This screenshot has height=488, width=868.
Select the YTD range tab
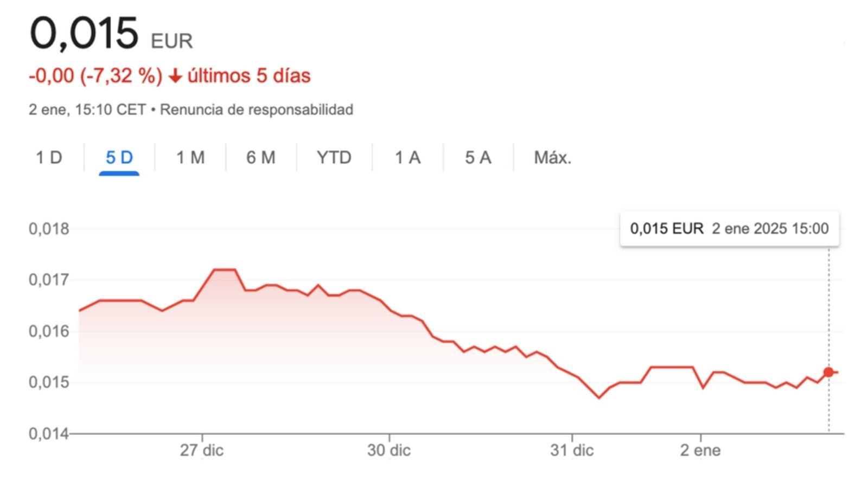coord(334,158)
